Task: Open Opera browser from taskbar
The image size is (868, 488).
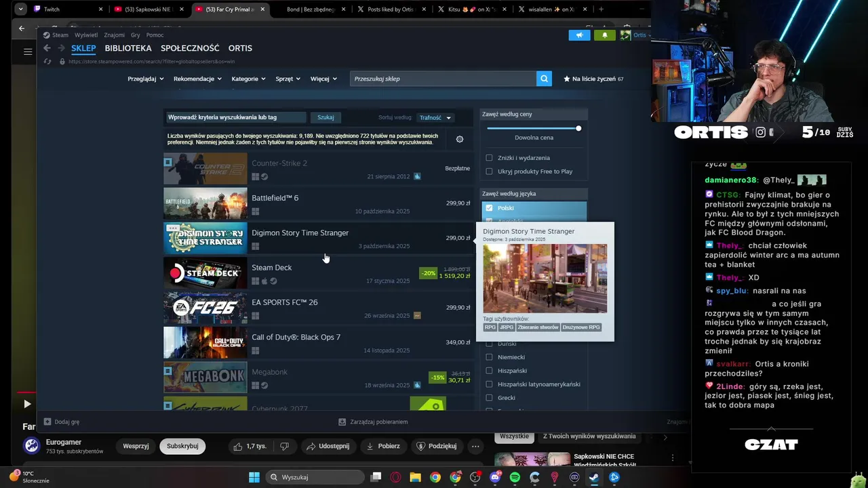Action: pos(395,477)
